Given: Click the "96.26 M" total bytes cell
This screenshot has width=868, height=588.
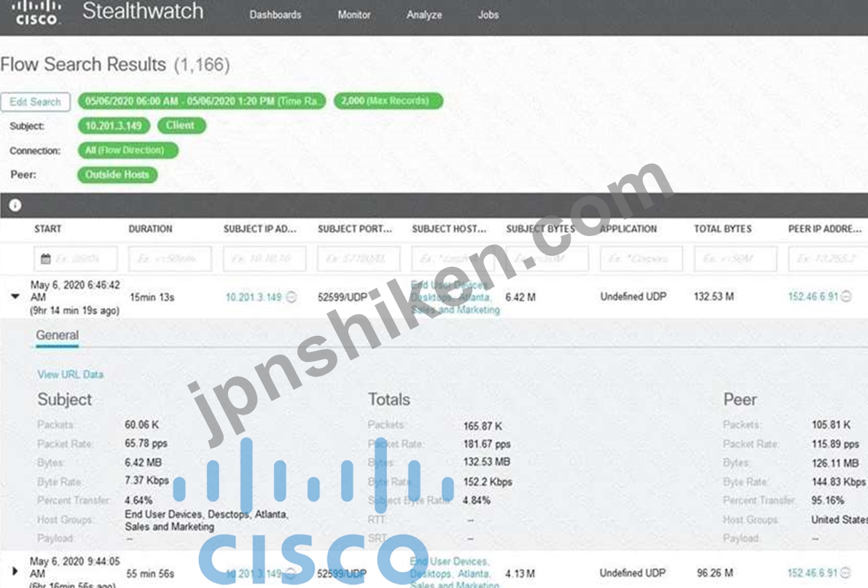Looking at the screenshot, I should 715,573.
